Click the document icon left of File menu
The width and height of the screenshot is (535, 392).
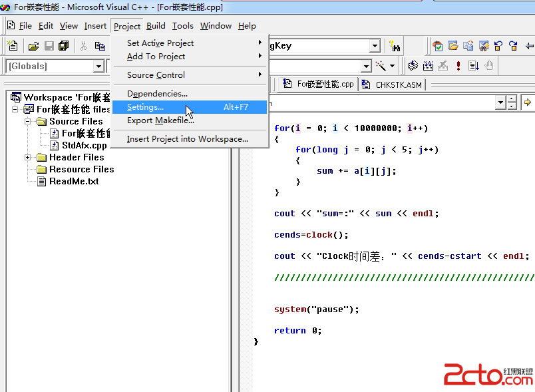[x=11, y=25]
